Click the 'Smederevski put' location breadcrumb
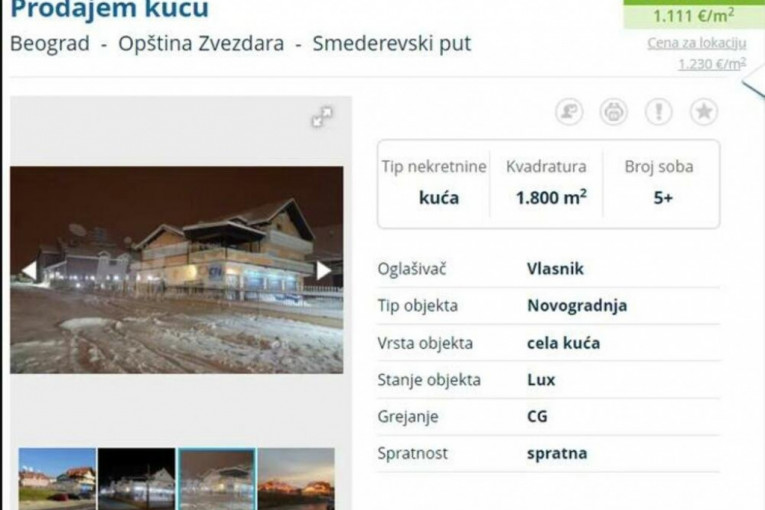 [392, 43]
